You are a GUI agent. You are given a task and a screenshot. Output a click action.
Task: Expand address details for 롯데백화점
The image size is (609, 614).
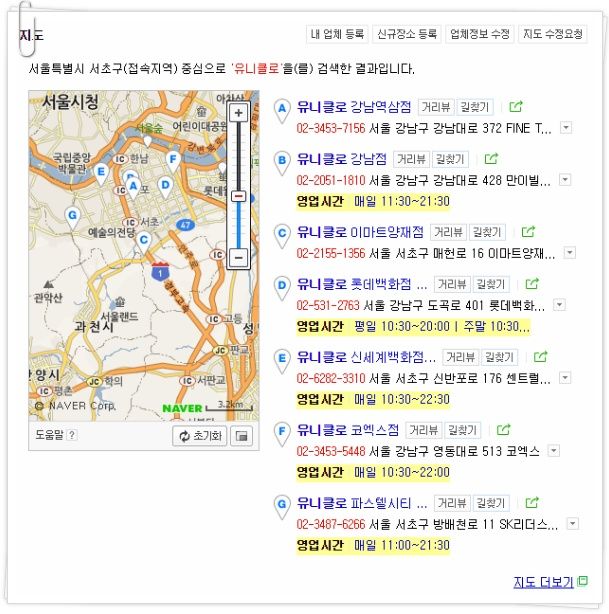[x=559, y=305]
